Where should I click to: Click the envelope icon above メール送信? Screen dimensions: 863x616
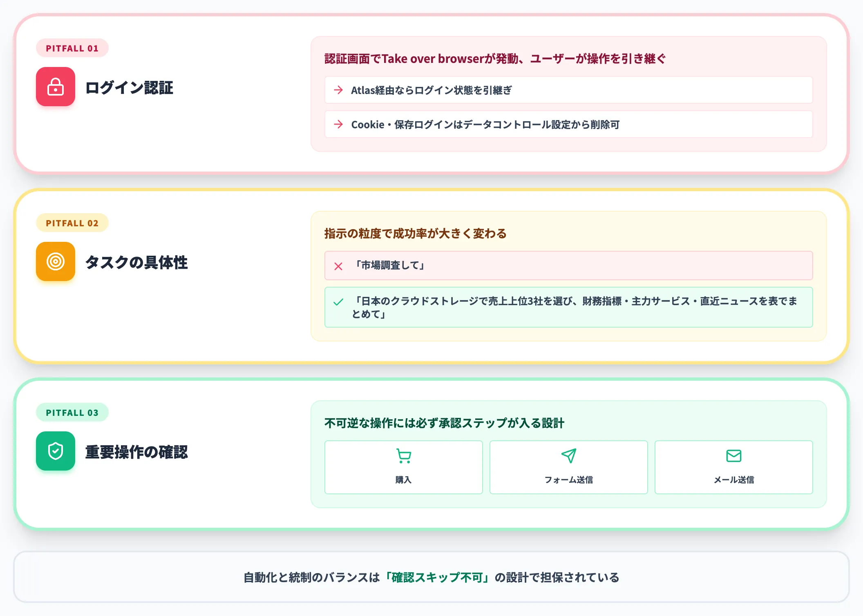click(734, 456)
